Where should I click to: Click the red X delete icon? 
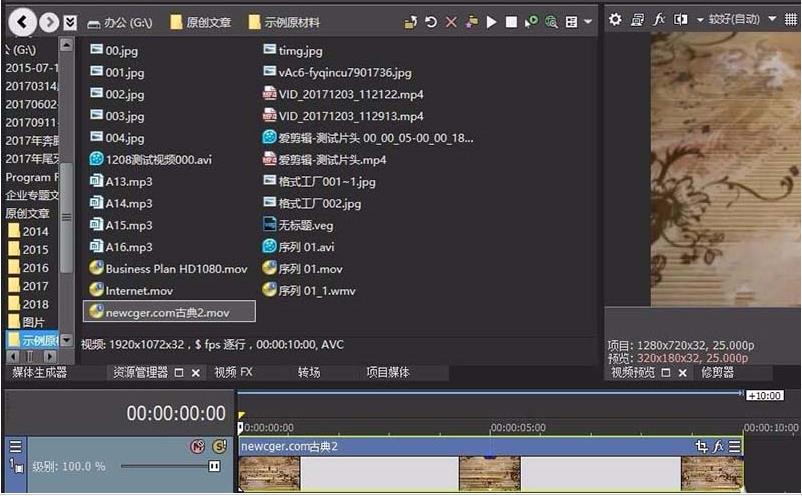click(x=451, y=22)
